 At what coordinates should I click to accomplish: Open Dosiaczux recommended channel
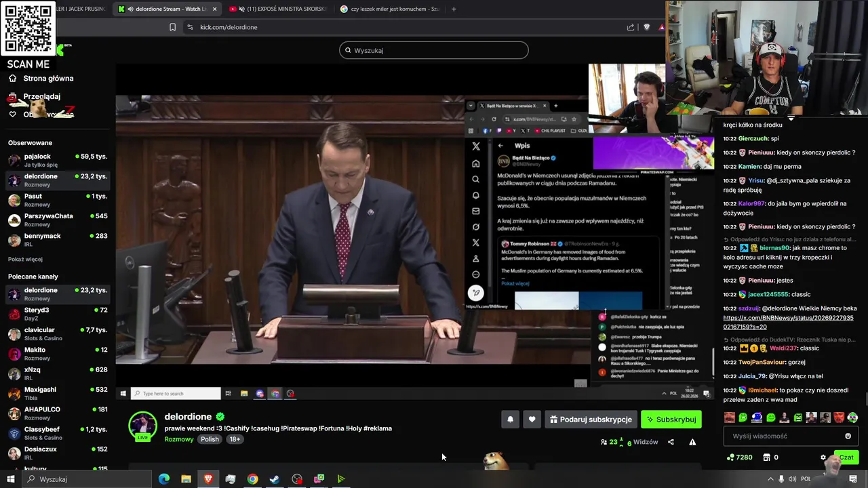[x=57, y=453]
